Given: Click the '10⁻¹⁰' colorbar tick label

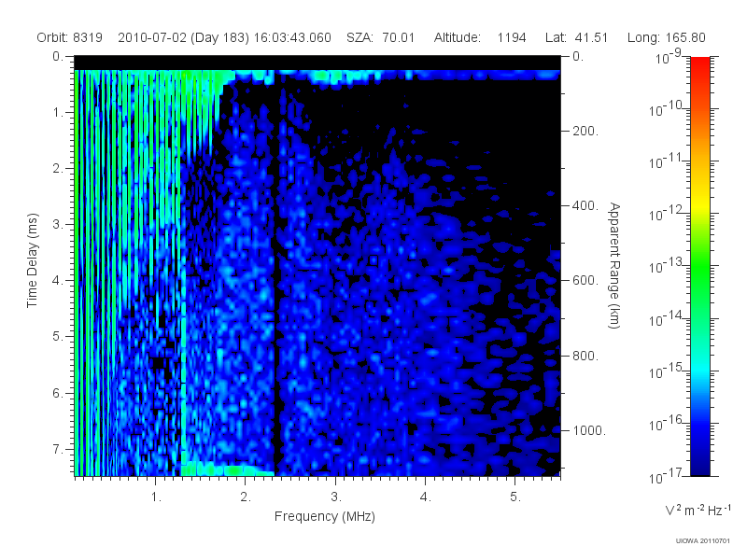Looking at the screenshot, I should point(666,109).
